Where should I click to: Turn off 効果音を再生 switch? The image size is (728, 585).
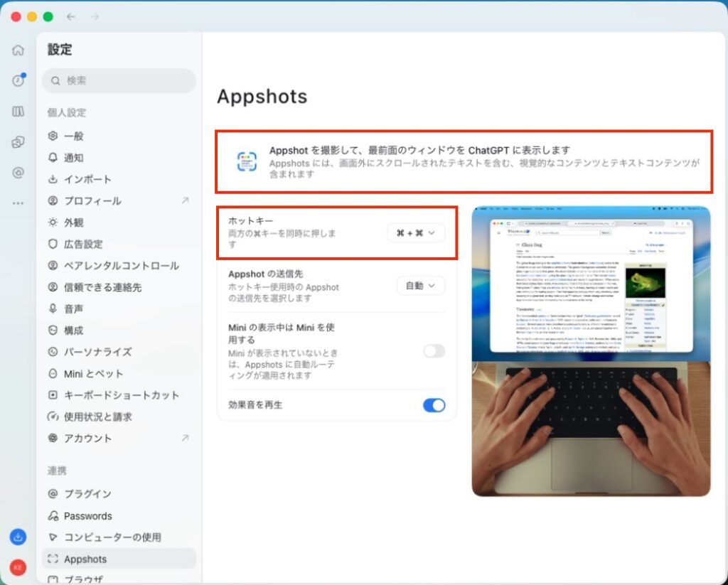click(434, 405)
